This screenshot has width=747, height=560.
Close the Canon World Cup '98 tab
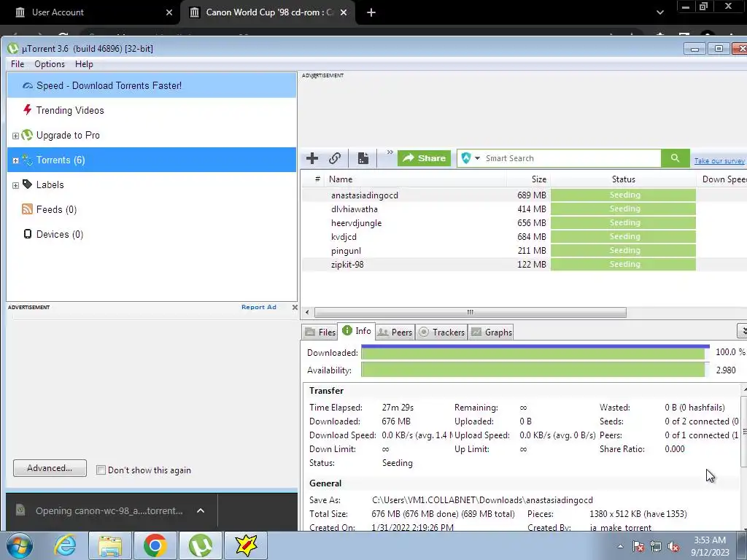(344, 12)
